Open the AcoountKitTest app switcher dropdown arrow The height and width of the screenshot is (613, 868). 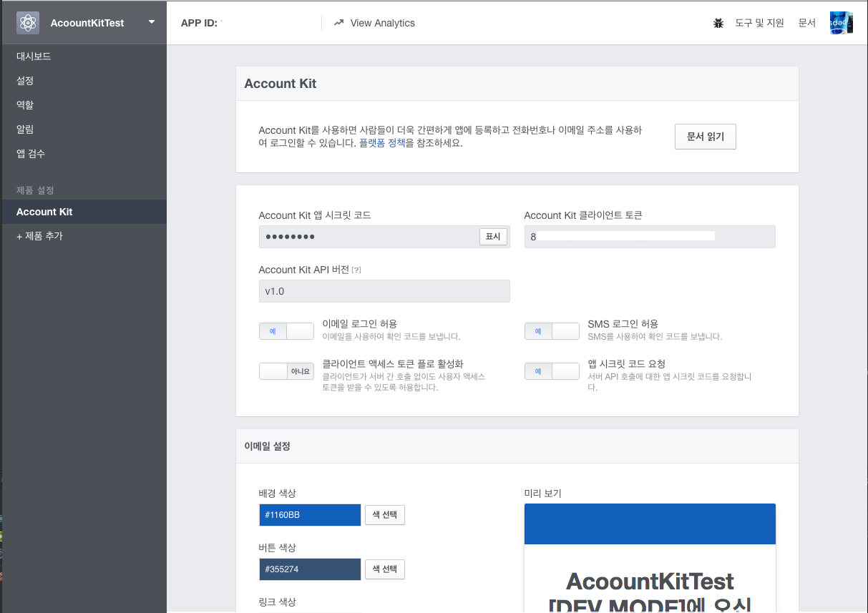click(x=152, y=22)
